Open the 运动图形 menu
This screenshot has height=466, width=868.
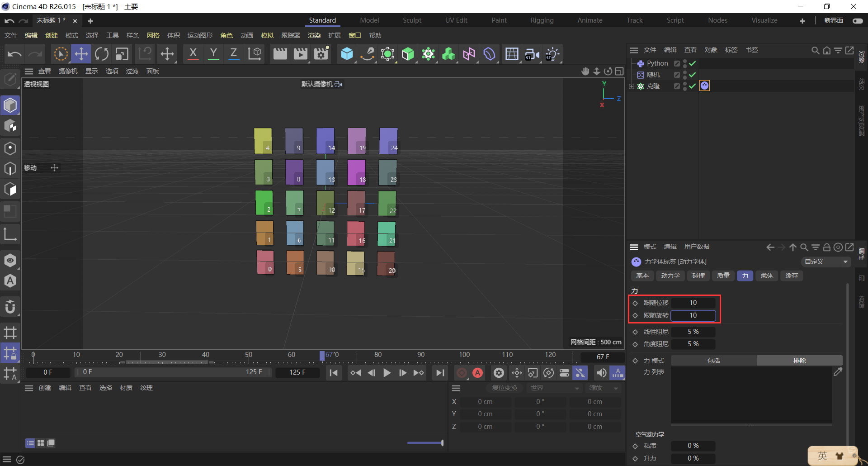(x=200, y=35)
